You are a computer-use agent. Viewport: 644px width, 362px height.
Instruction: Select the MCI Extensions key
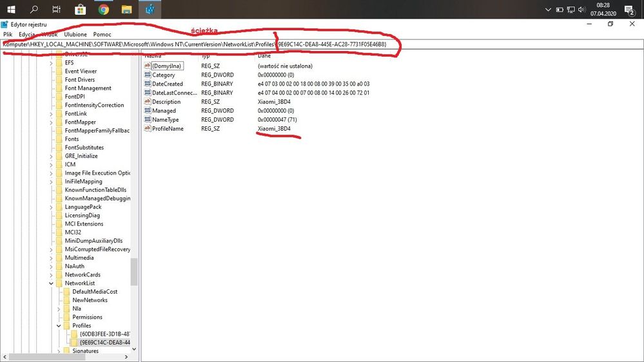[x=84, y=224]
